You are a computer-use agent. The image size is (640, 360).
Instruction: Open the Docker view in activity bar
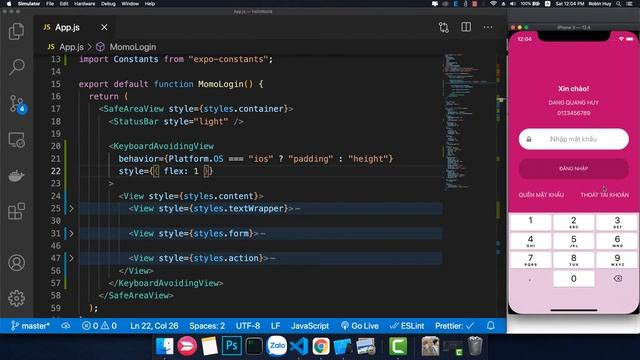pos(16,176)
